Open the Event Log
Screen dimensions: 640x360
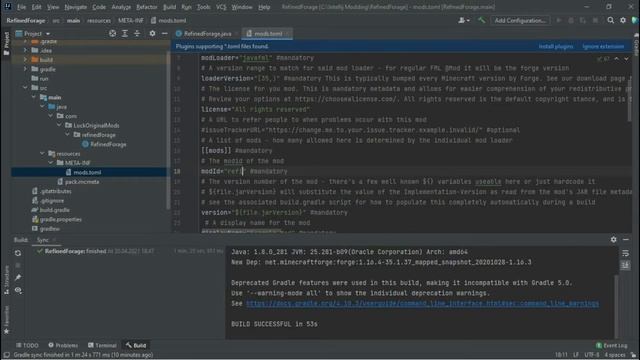pos(611,345)
